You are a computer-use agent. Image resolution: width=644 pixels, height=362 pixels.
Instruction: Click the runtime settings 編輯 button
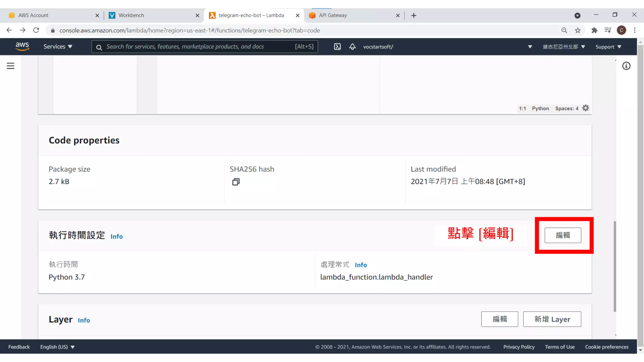563,235
